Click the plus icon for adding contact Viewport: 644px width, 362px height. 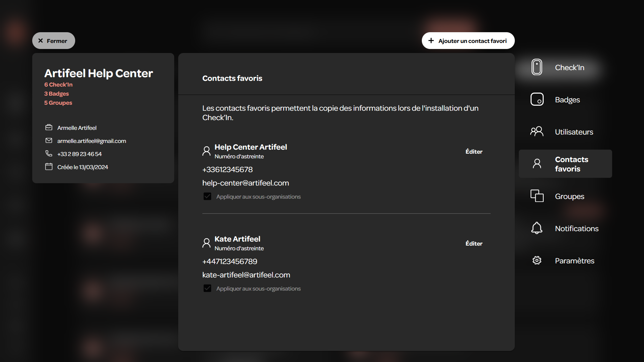(431, 40)
